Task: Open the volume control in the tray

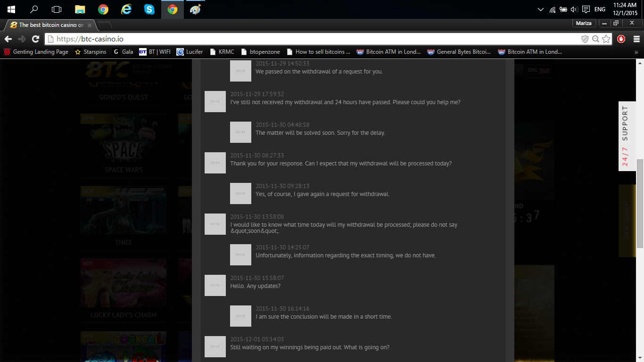Action: (574, 9)
